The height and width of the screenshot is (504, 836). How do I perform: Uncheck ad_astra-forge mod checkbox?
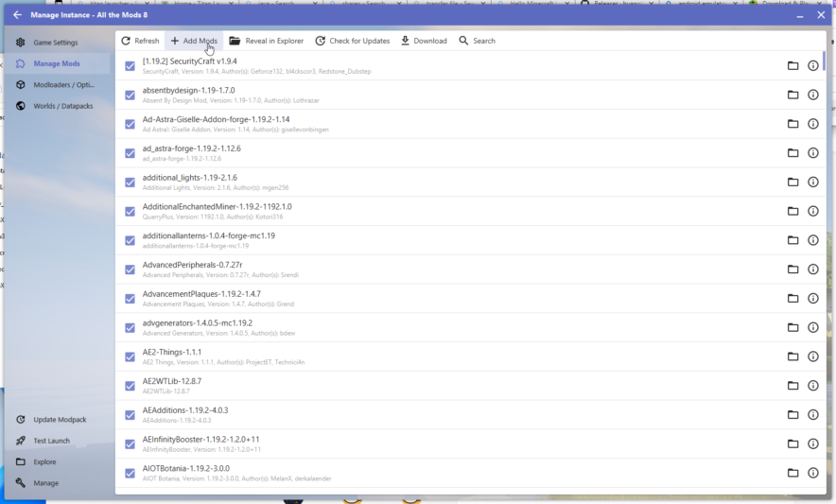coord(131,153)
